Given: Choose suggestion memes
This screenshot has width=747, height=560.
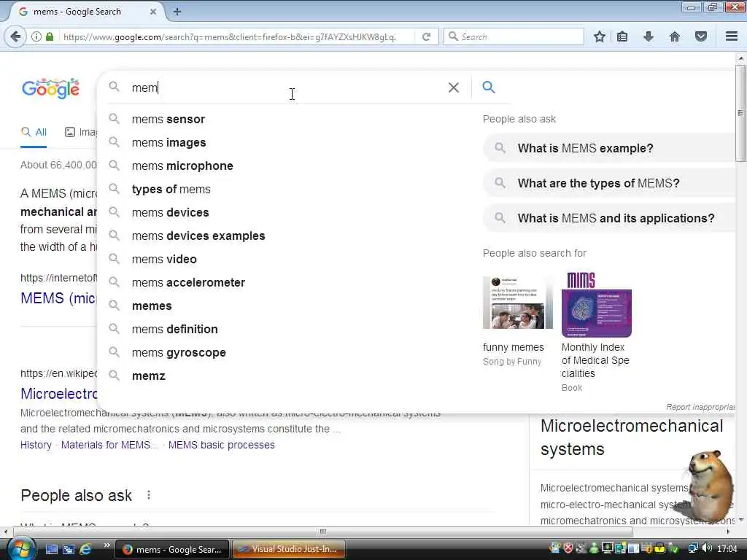Looking at the screenshot, I should [152, 306].
